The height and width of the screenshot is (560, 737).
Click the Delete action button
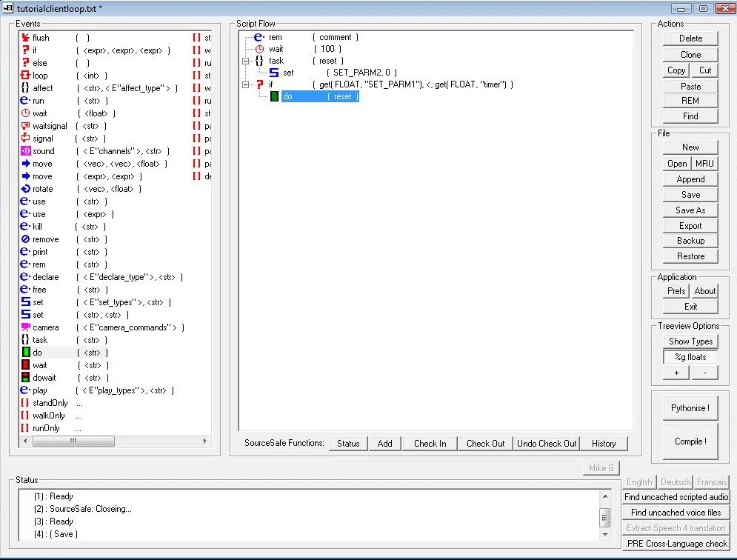point(690,39)
